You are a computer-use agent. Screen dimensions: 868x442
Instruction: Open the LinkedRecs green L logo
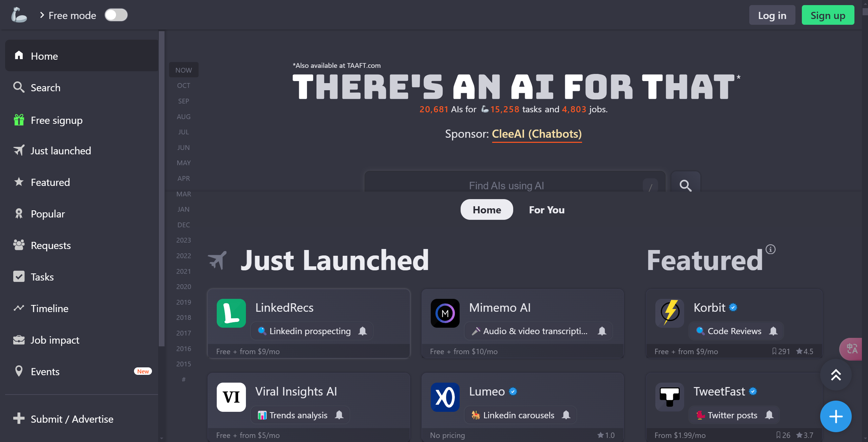click(231, 313)
